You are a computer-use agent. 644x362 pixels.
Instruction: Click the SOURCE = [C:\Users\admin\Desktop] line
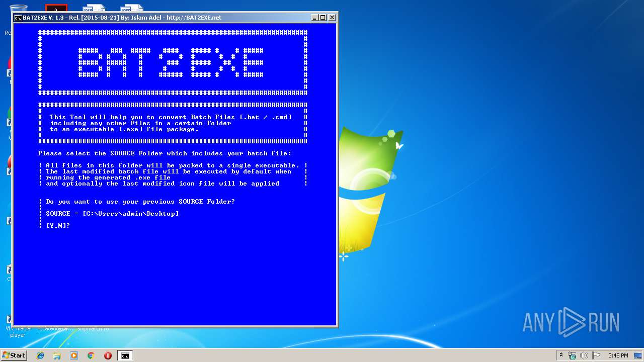[112, 214]
